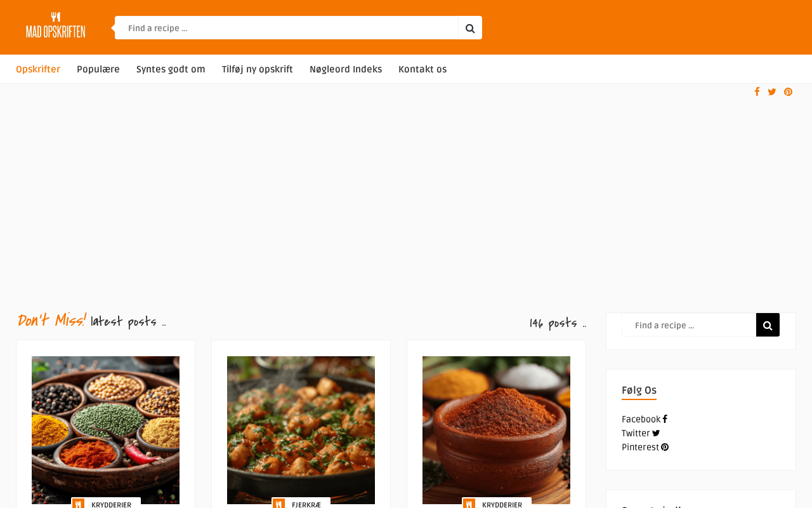Viewport: 812px width, 508px height.
Task: Click the header search magnifier button
Action: coord(470,28)
